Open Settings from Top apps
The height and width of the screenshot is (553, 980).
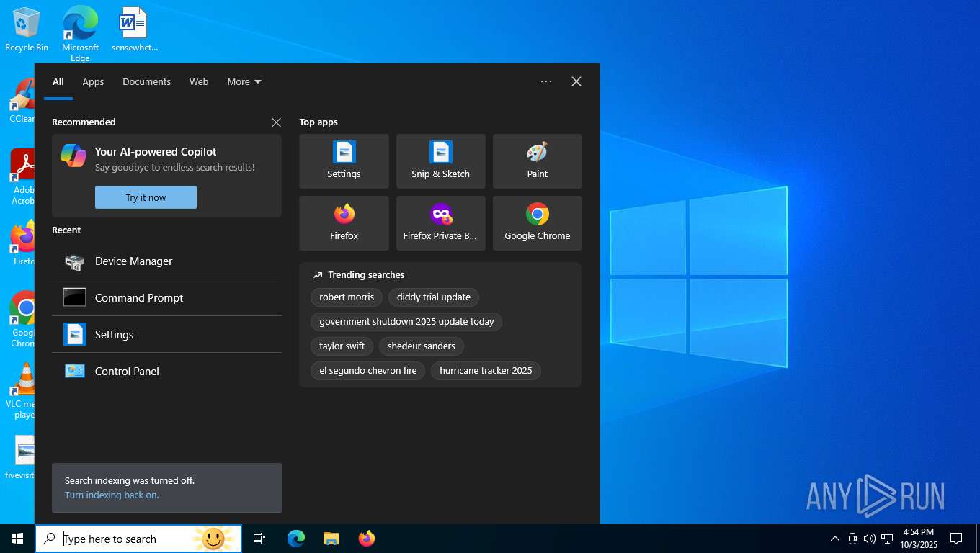tap(344, 161)
